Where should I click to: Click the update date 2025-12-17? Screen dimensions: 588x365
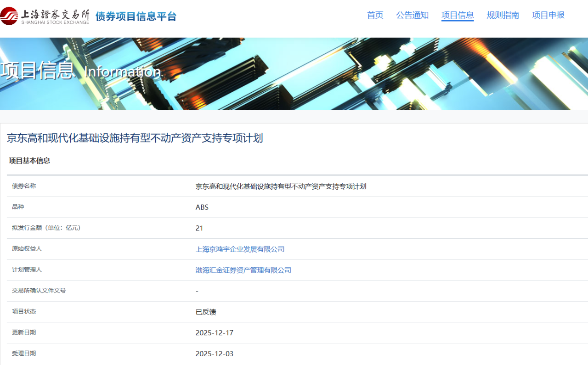(x=214, y=333)
